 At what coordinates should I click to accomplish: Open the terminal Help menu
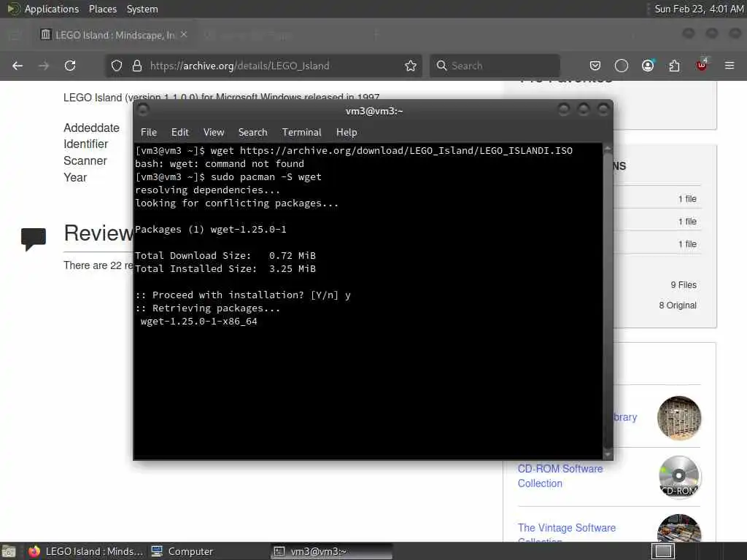point(347,133)
